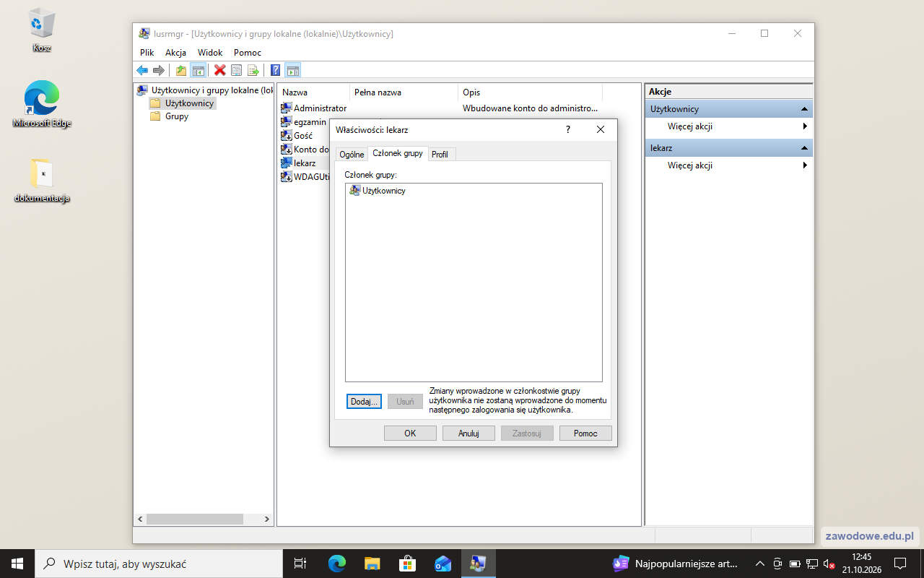Select the Użytkownicy folder in the tree

pos(183,103)
